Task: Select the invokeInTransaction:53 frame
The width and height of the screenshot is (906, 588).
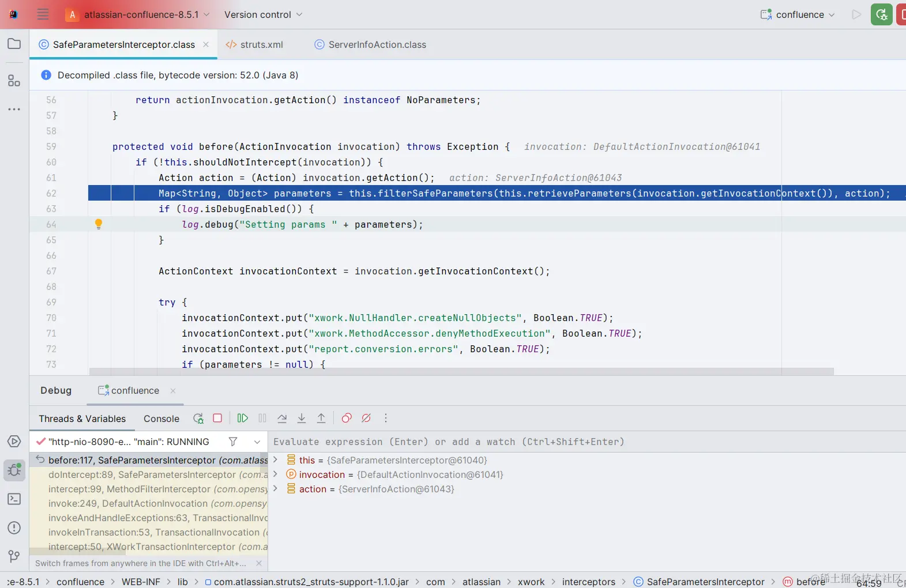Action: tap(149, 532)
